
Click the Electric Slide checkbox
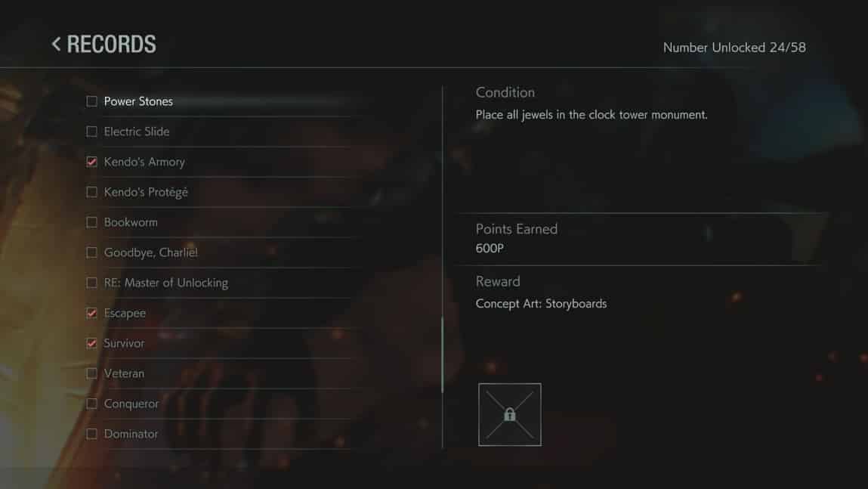pos(92,132)
